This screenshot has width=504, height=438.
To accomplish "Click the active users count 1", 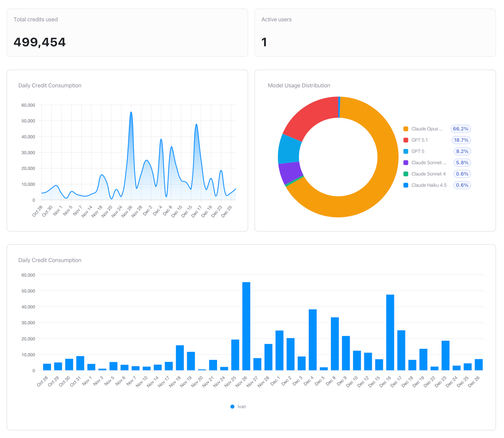I will coord(264,42).
